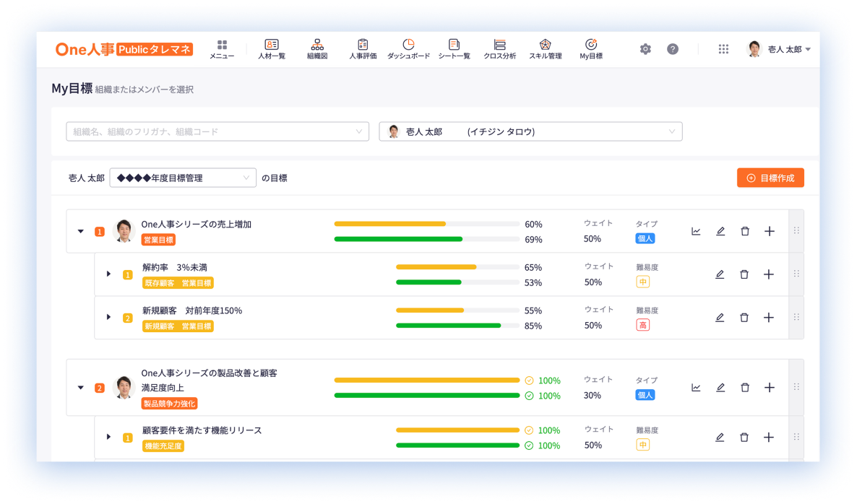Go to 人材一覧 in top navigation
Viewport: 857px width, 504px height.
coord(272,49)
